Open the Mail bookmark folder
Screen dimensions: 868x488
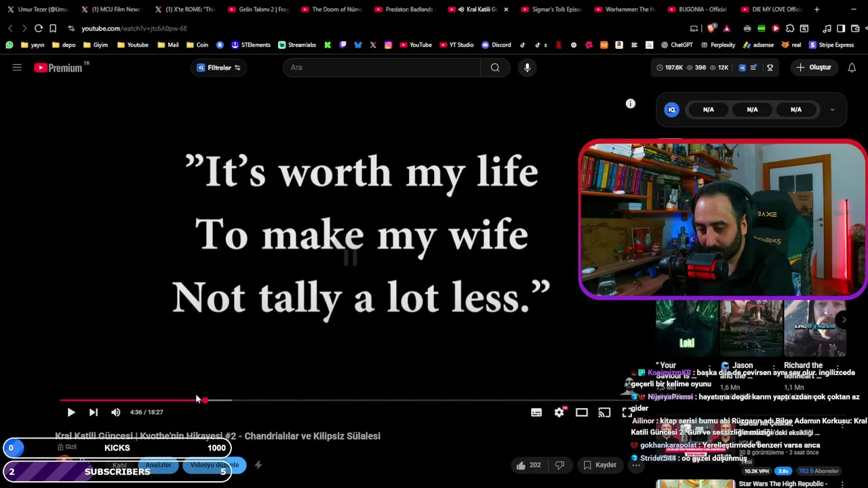tap(167, 45)
